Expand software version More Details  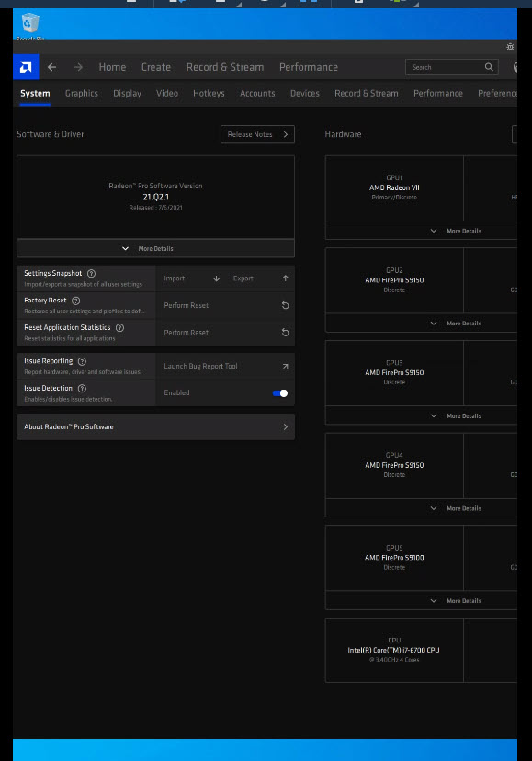coord(156,247)
